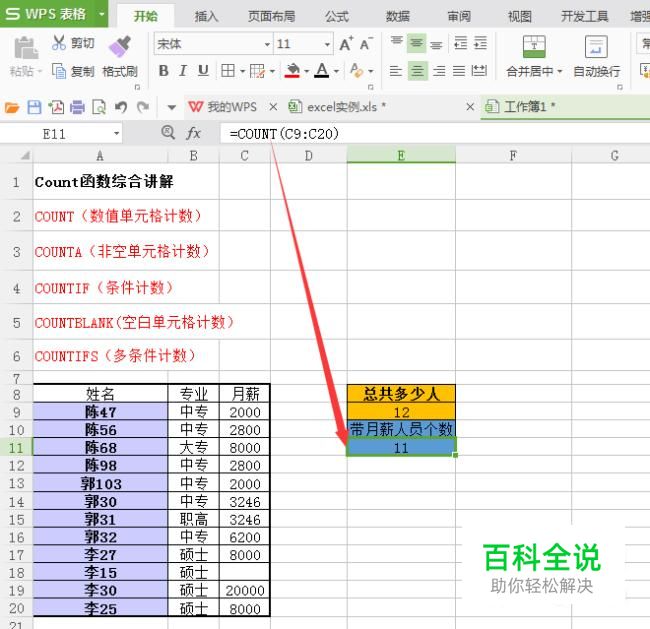Click the Copy icon
This screenshot has height=629, width=650.
(59, 71)
